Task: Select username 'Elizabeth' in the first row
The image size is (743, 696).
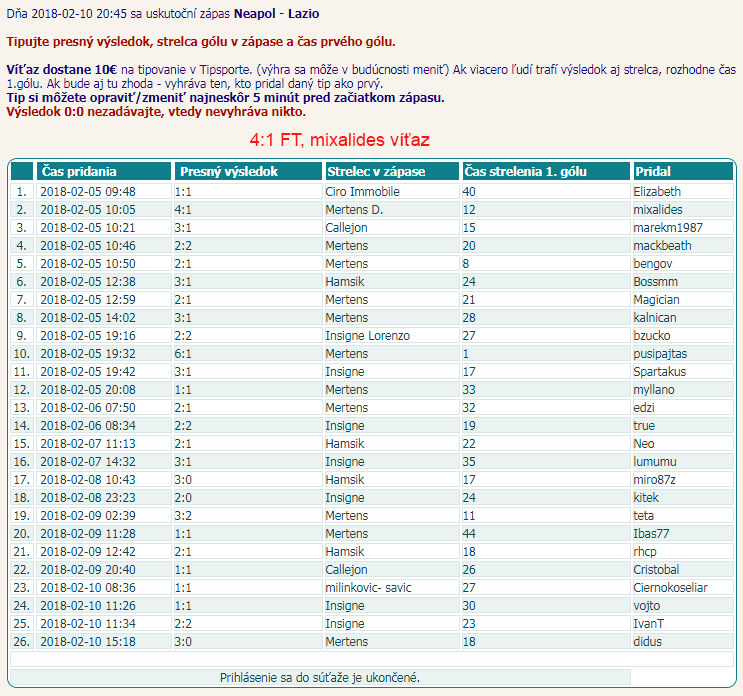Action: 657,191
